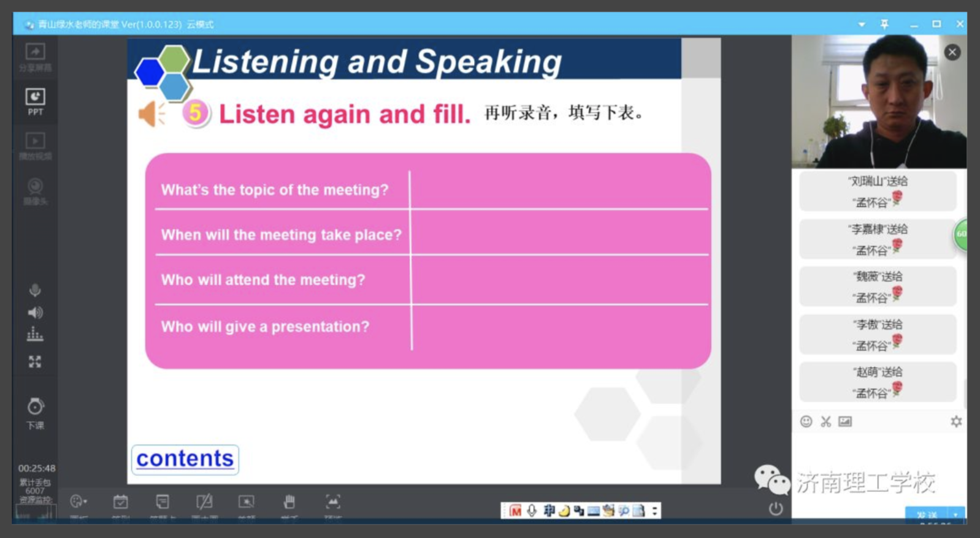Expand the send button dropdown arrow
The width and height of the screenshot is (980, 538).
pos(955,514)
